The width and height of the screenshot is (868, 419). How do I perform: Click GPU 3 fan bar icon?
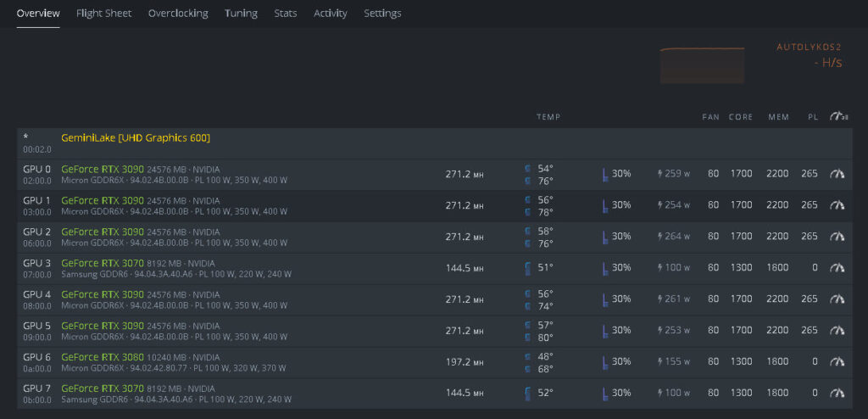(605, 268)
